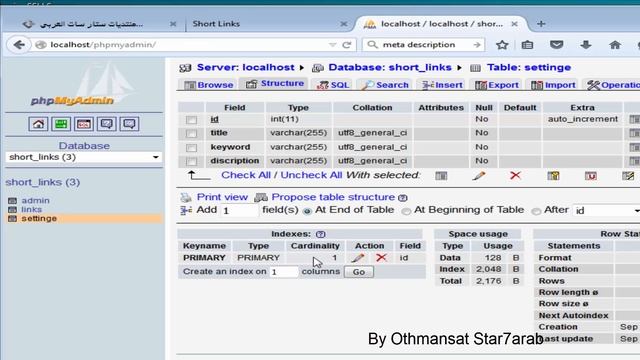Open the SQL tab

[x=333, y=85]
